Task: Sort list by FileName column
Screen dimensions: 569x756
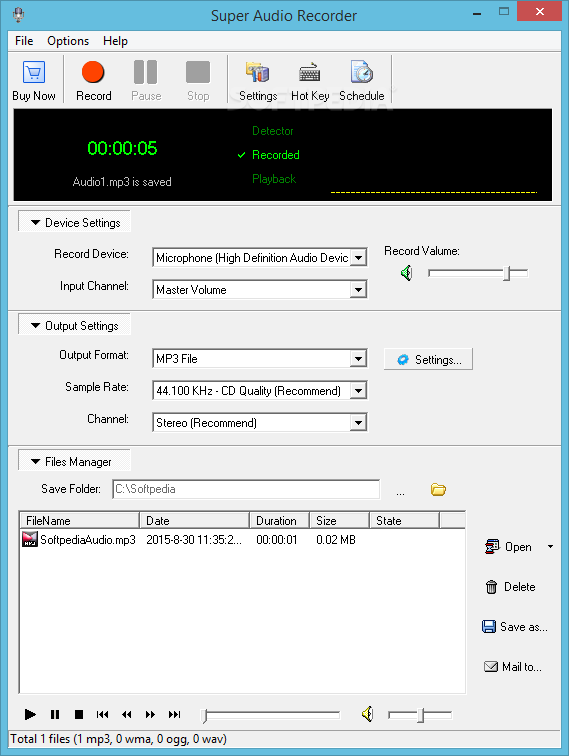Action: (x=80, y=521)
